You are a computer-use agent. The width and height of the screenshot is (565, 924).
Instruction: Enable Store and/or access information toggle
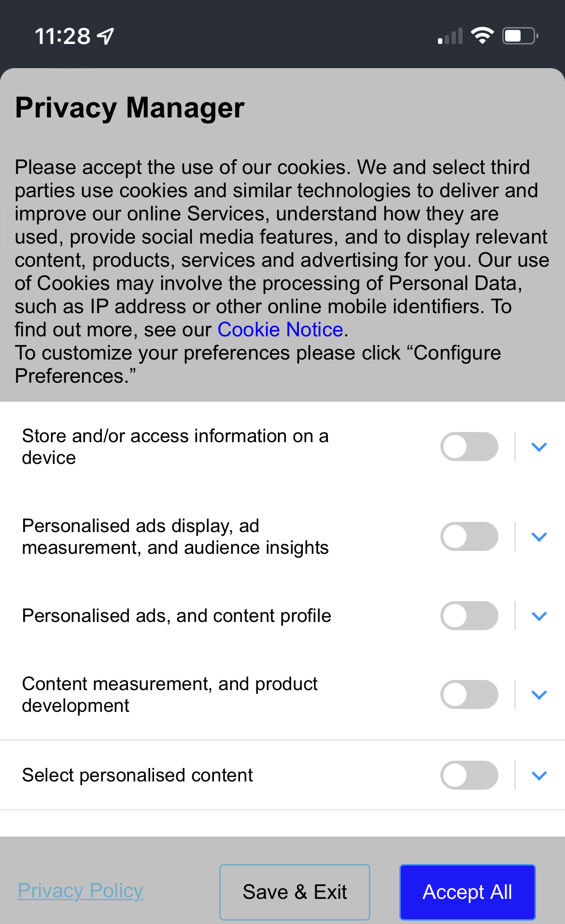[x=469, y=447]
